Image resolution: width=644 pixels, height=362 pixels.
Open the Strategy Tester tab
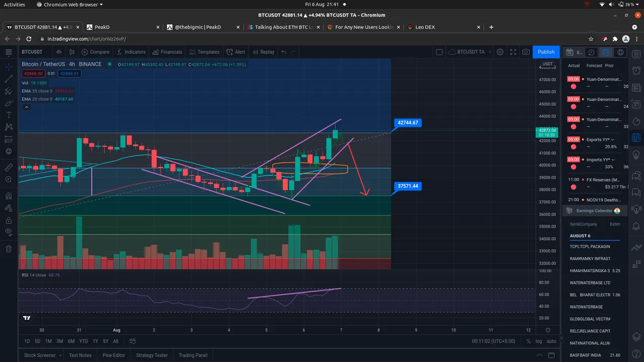point(152,355)
